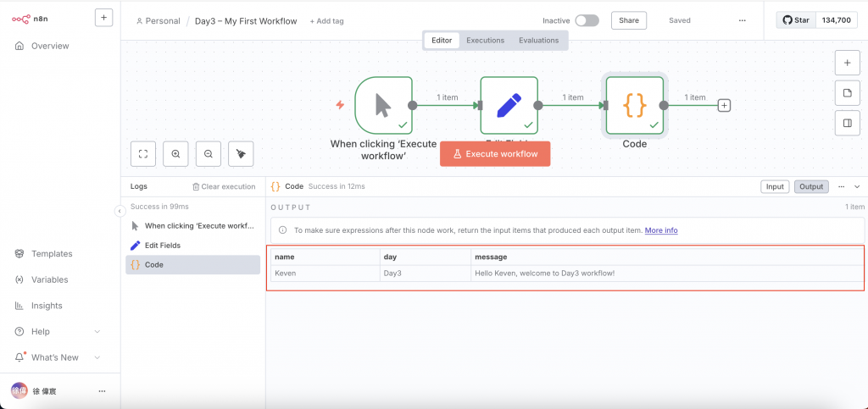Collapse the sidebar with the arrow handle
The image size is (868, 409).
pyautogui.click(x=119, y=211)
